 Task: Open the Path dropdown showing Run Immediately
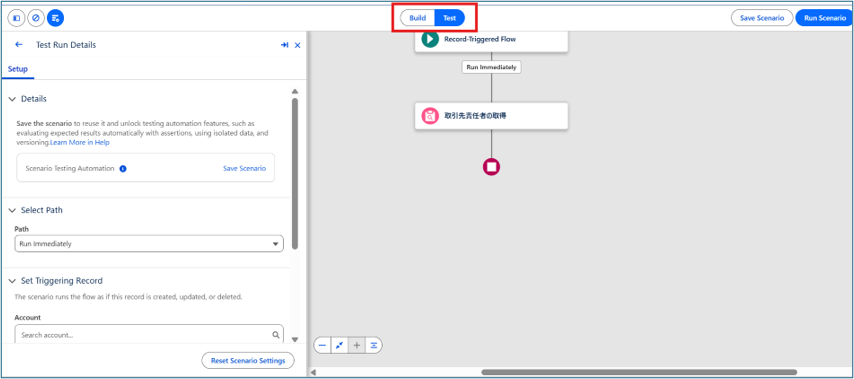coord(149,244)
